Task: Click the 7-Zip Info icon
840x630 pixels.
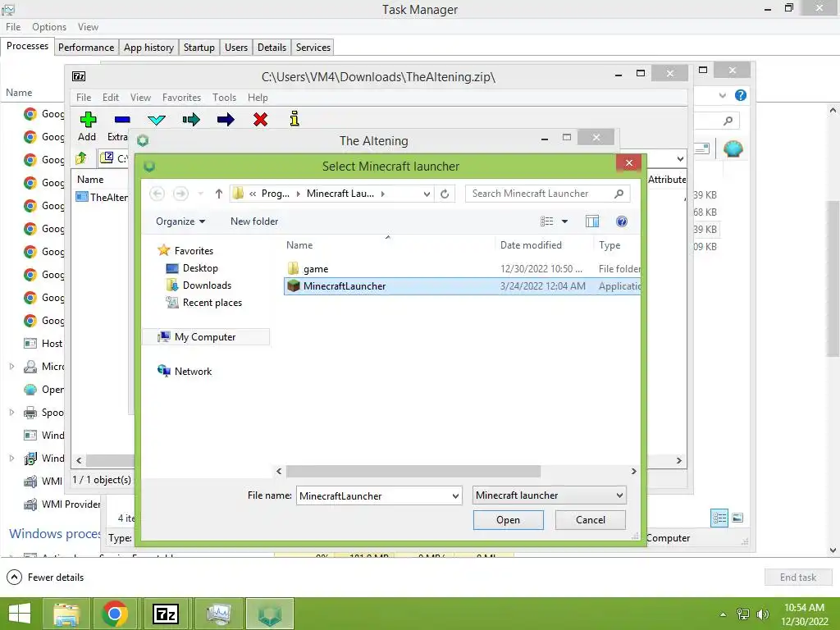Action: click(x=294, y=118)
